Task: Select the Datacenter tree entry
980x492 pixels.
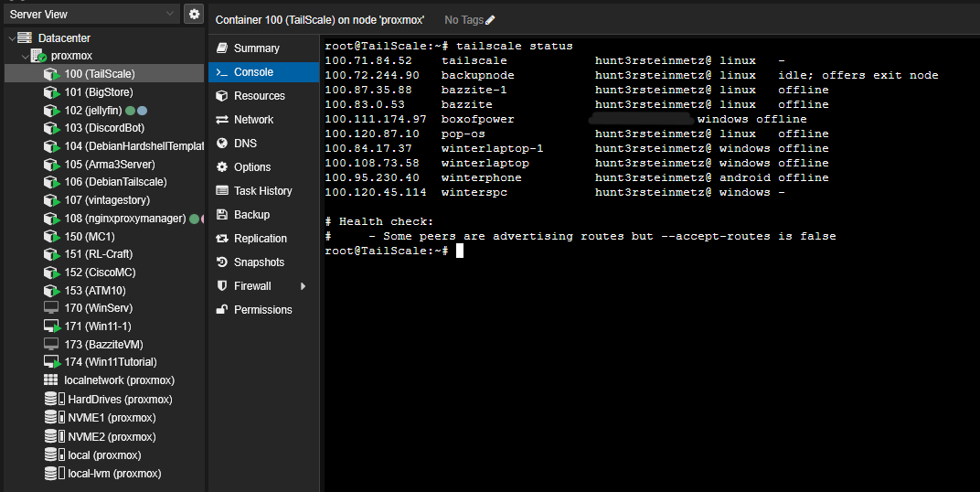Action: point(64,38)
